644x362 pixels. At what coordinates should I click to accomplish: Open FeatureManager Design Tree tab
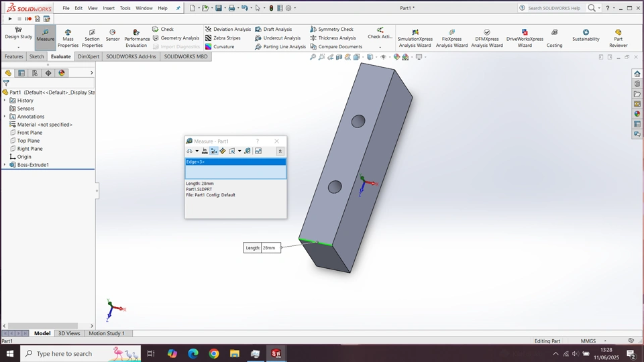pyautogui.click(x=8, y=73)
